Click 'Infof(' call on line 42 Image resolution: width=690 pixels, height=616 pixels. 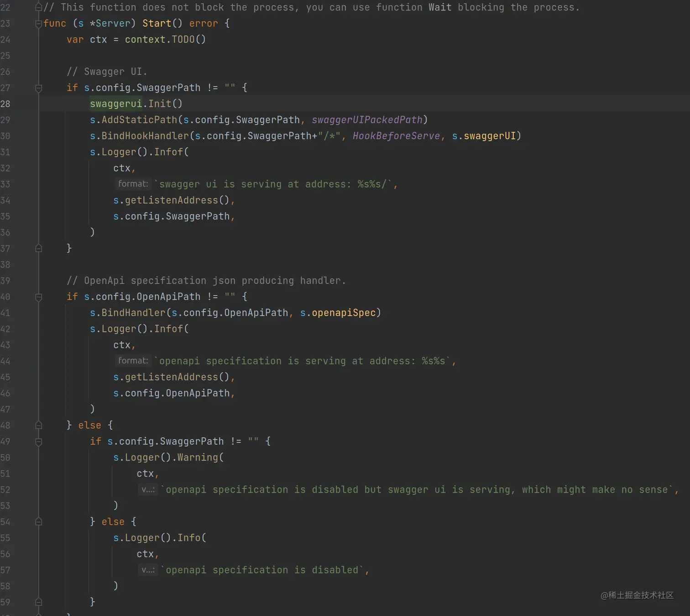pos(171,329)
